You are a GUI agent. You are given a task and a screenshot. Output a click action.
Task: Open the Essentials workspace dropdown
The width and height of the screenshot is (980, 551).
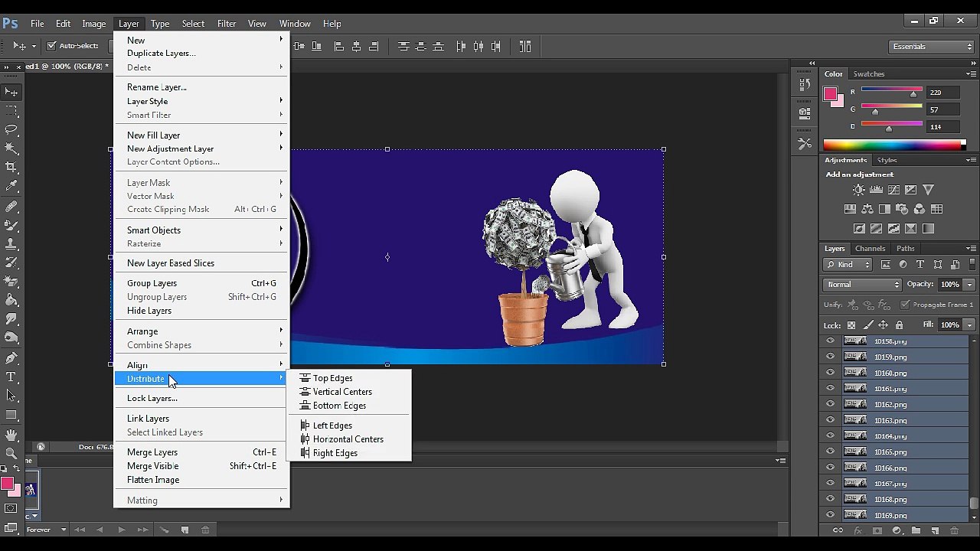click(932, 47)
